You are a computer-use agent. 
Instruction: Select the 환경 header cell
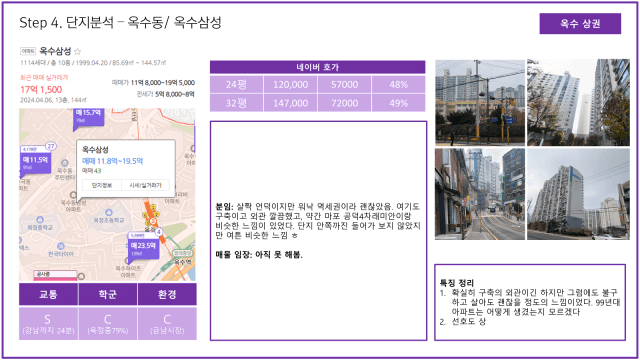tap(167, 294)
